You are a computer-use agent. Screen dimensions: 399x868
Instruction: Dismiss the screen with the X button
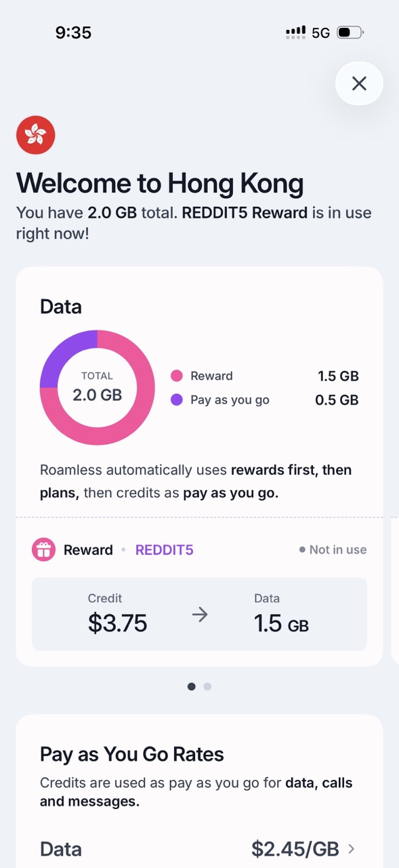359,83
